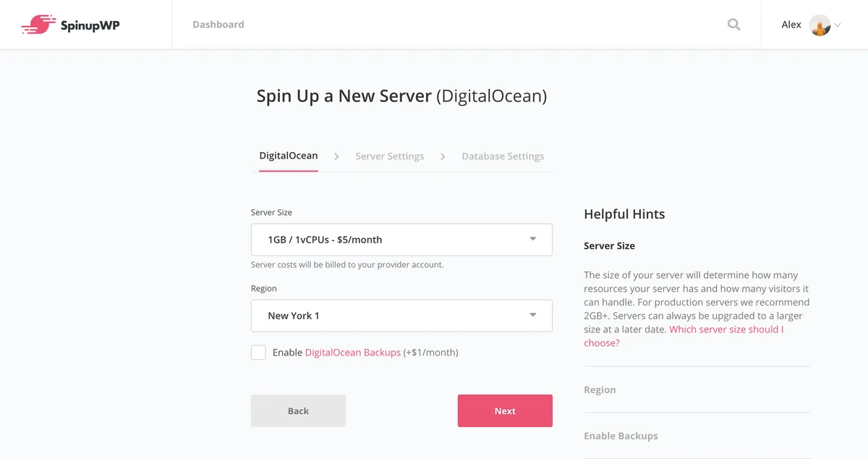Expand the Region helpful hint
The width and height of the screenshot is (868, 459).
[x=600, y=389]
